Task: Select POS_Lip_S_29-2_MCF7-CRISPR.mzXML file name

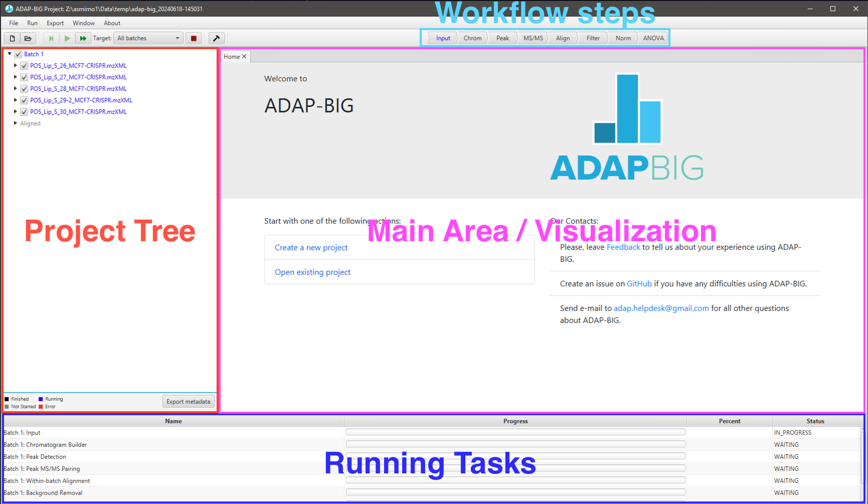Action: coord(81,100)
